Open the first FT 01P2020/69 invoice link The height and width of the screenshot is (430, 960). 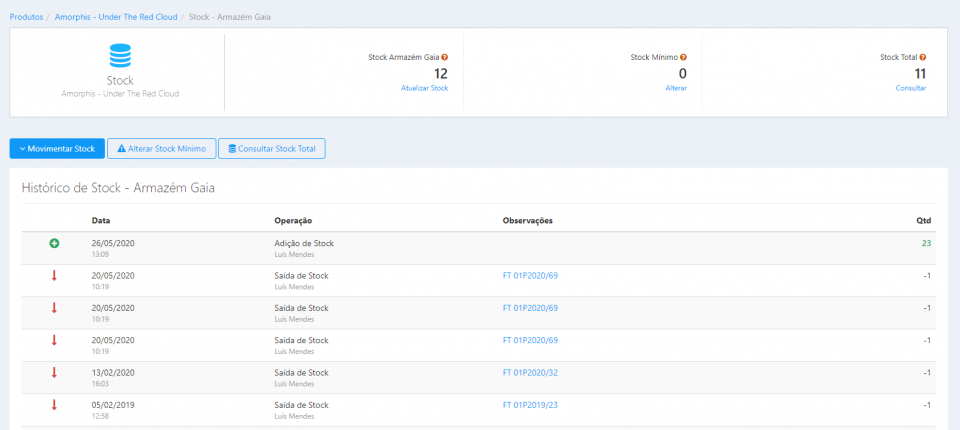coord(530,276)
